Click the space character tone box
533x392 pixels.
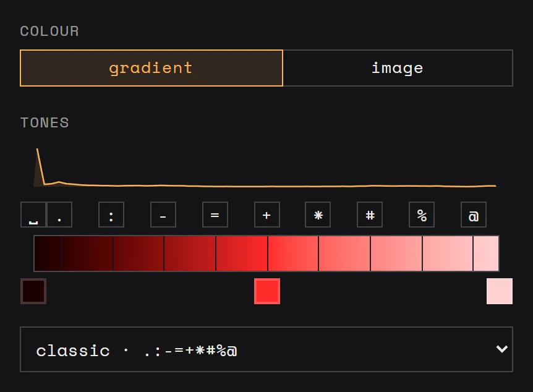33,215
